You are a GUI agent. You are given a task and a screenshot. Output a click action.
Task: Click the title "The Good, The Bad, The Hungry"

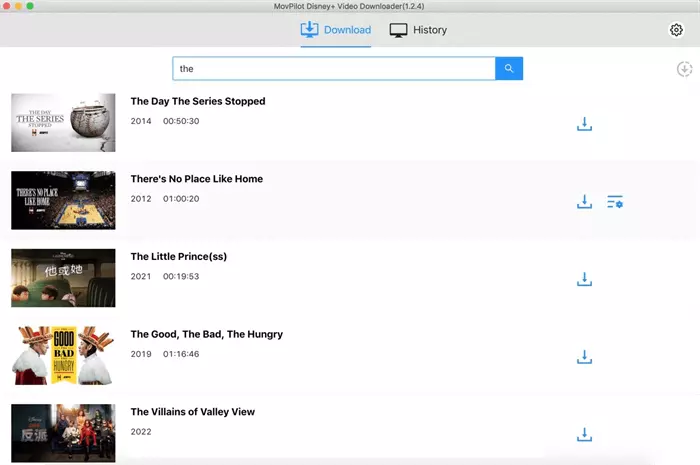coord(206,334)
